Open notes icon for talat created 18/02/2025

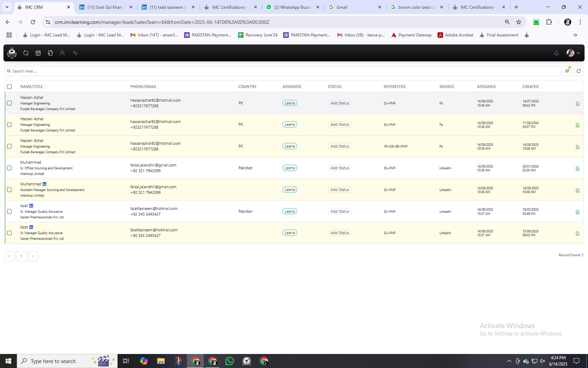pos(577,212)
